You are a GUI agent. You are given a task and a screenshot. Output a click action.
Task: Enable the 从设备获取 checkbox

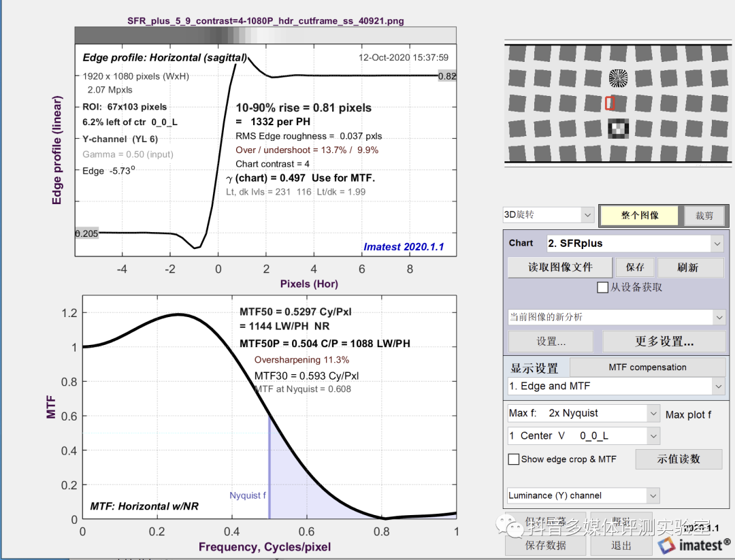tap(602, 287)
